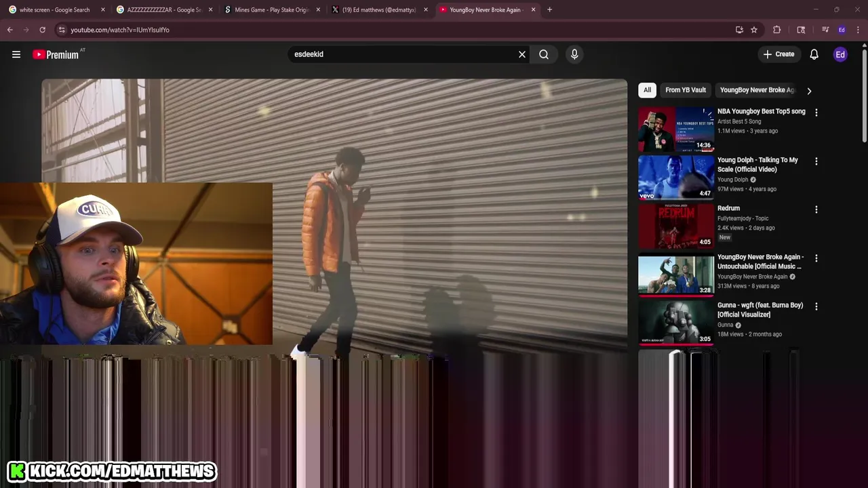
Task: Open Young Dolph Talking To My Scale title
Action: (757, 165)
